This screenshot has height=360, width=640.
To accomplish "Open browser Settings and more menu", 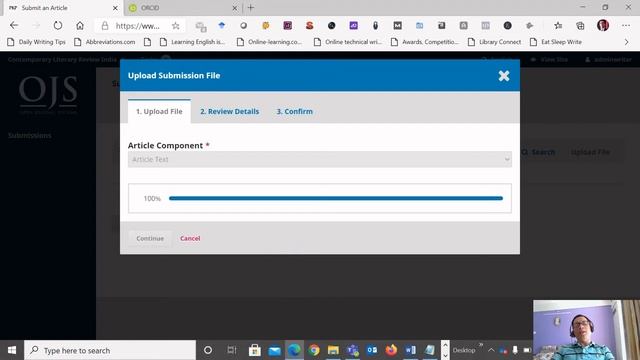I will point(626,25).
